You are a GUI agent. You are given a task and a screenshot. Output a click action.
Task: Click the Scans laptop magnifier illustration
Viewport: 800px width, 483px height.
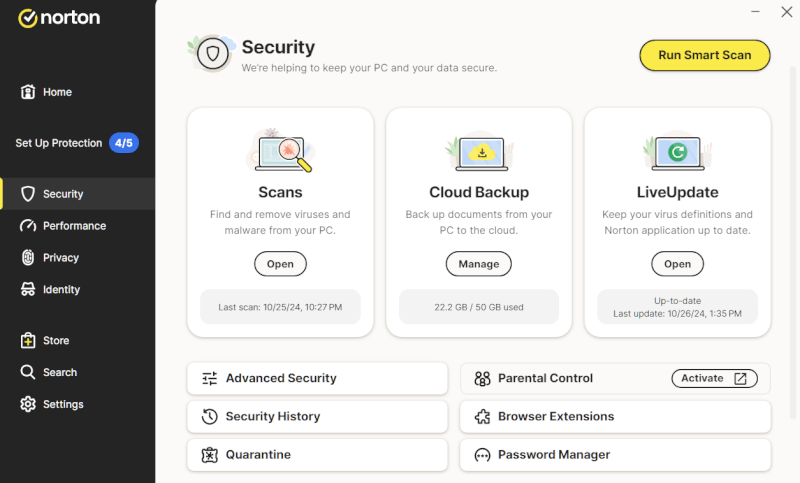point(281,150)
